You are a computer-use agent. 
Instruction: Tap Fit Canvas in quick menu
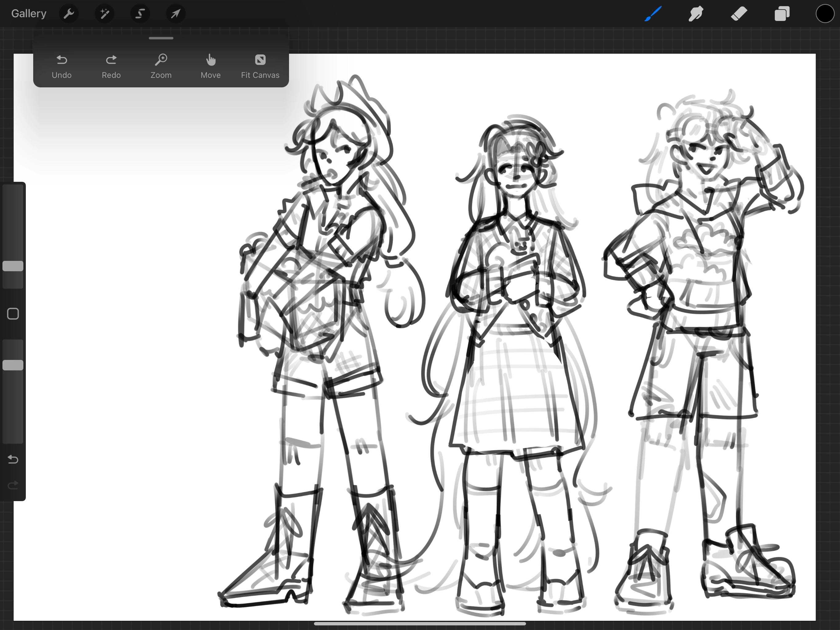[x=260, y=66]
